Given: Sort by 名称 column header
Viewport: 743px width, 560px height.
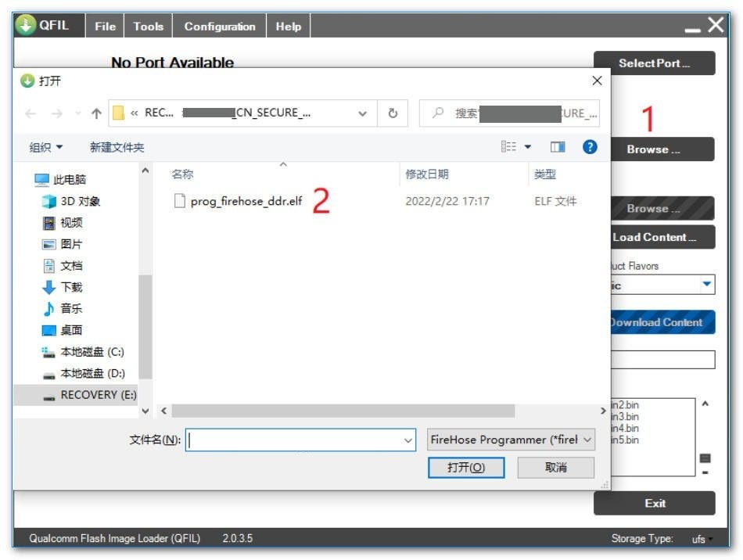Looking at the screenshot, I should pos(183,174).
